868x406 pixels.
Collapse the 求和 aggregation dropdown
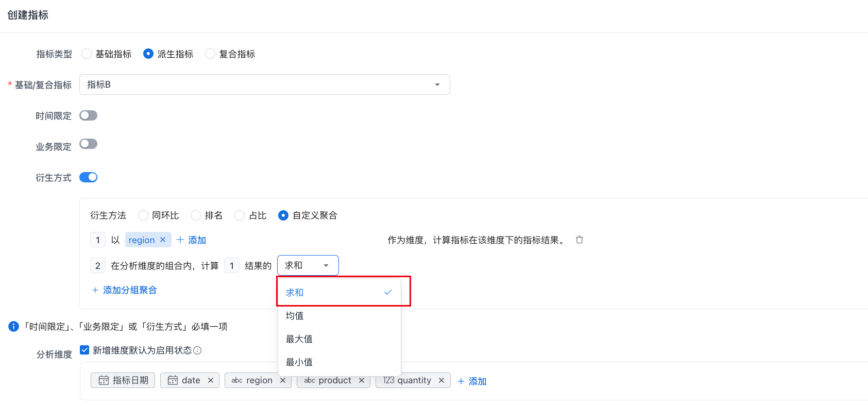click(x=308, y=265)
